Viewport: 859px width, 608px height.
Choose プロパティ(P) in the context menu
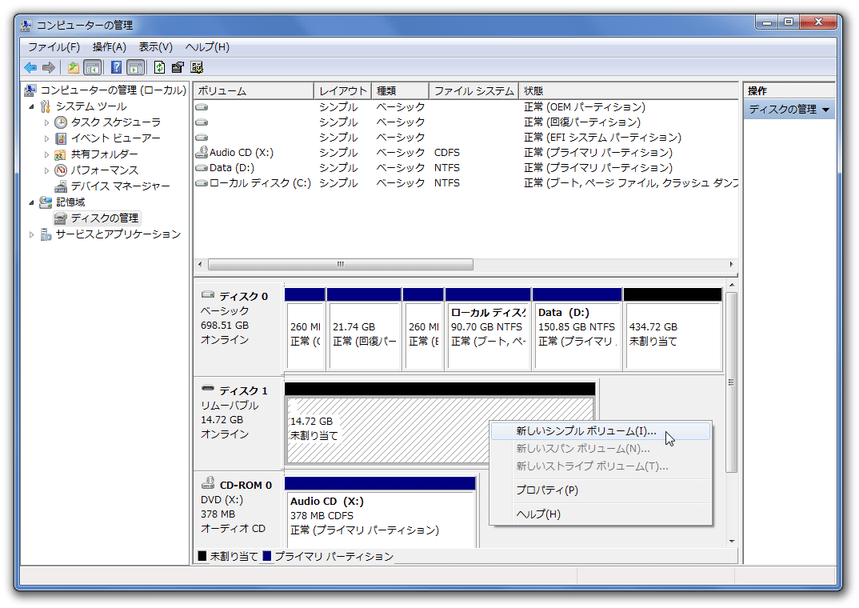601,490
